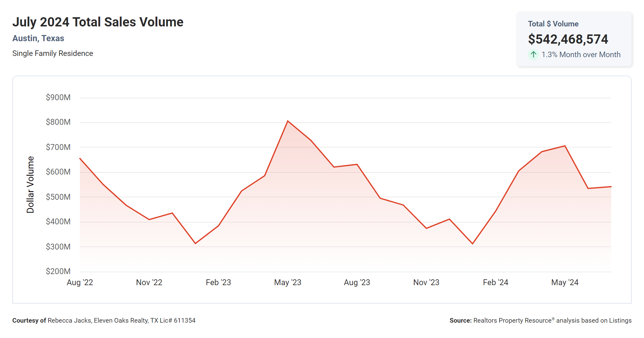Click the $542,468,574 total volume figure
Image resolution: width=644 pixels, height=338 pixels.
click(568, 39)
